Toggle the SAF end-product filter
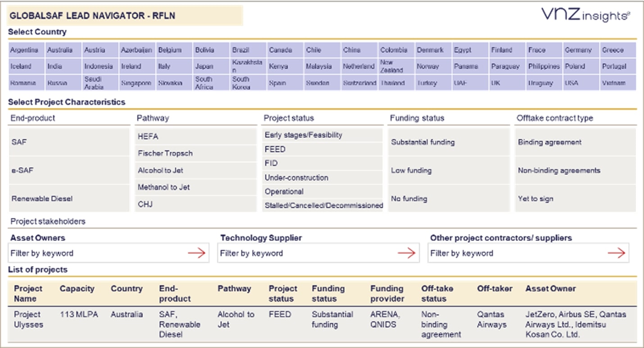Screen dimensions: 644x348 pyautogui.click(x=68, y=142)
